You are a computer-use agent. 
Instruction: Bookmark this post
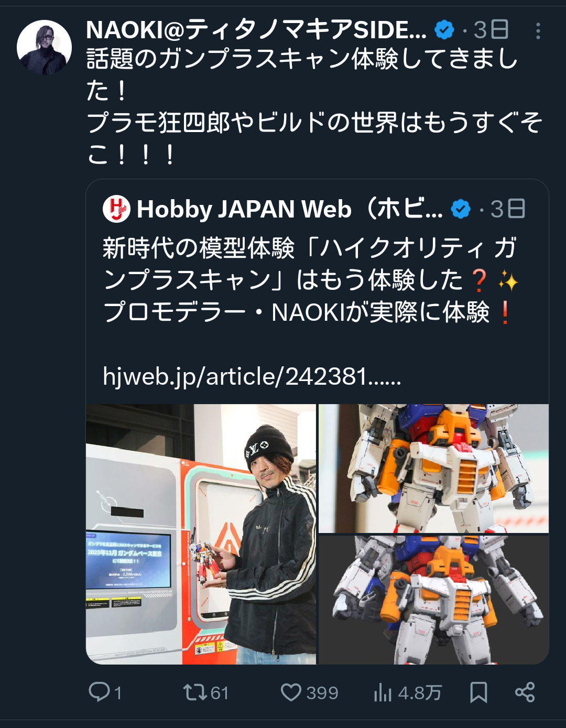tap(478, 692)
